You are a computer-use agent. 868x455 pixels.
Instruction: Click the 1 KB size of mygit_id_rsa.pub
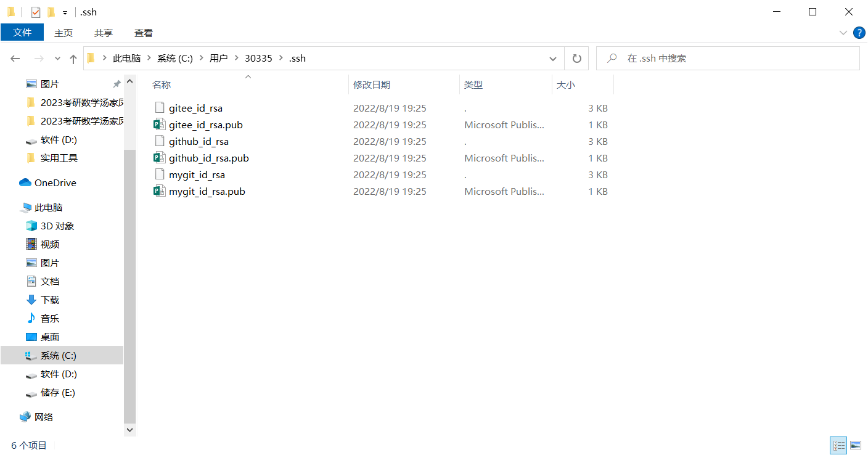pos(597,191)
